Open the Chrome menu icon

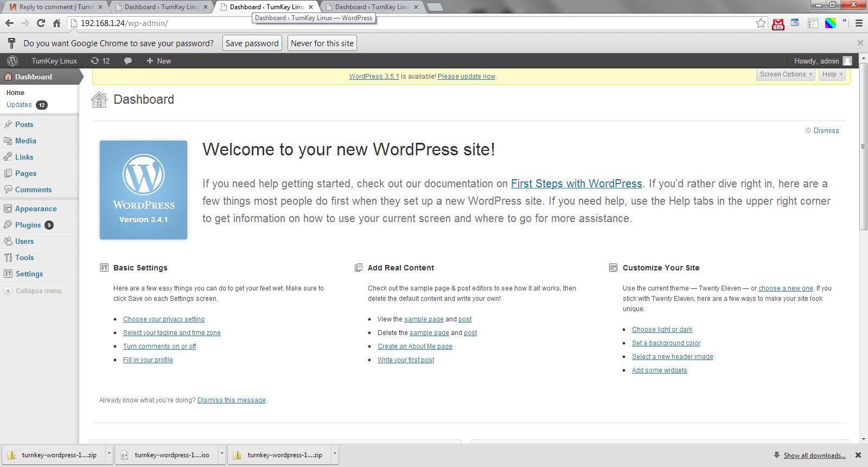[859, 23]
